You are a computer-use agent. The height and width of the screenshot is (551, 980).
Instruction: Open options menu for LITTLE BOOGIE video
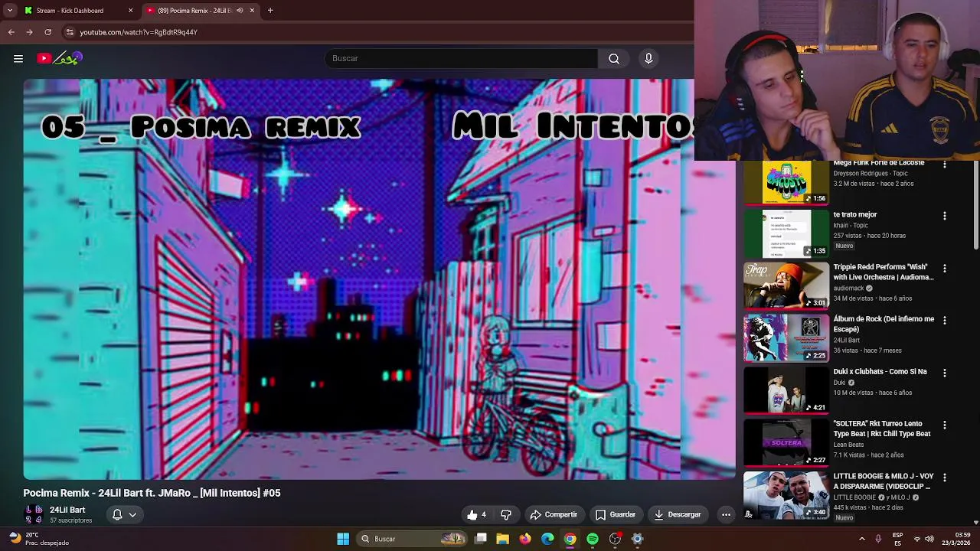[x=944, y=478]
